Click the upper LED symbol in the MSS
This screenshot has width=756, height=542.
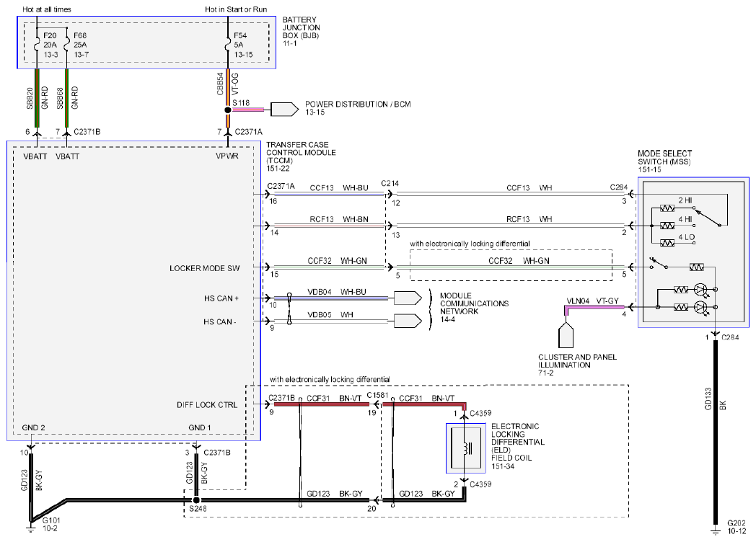point(700,290)
